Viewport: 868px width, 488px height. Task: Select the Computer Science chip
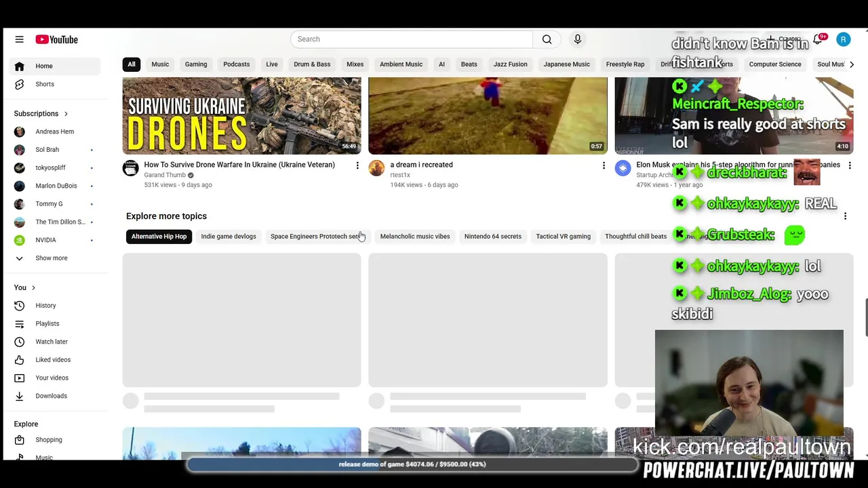775,64
